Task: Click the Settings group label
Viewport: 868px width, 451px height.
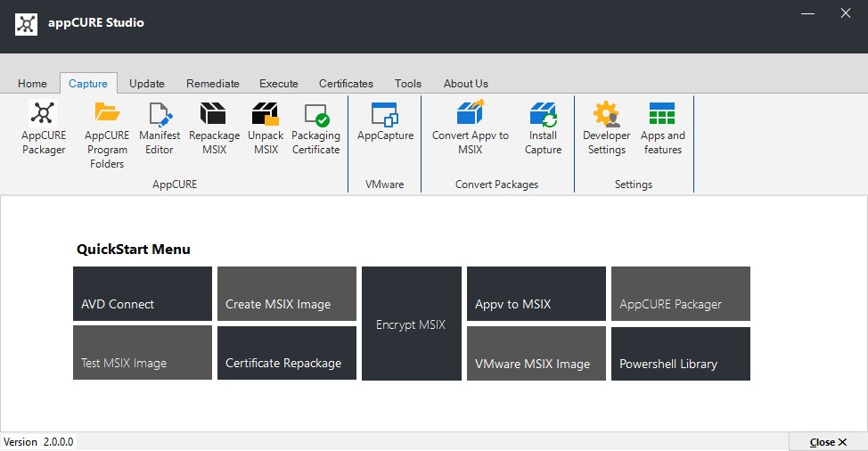Action: click(634, 184)
